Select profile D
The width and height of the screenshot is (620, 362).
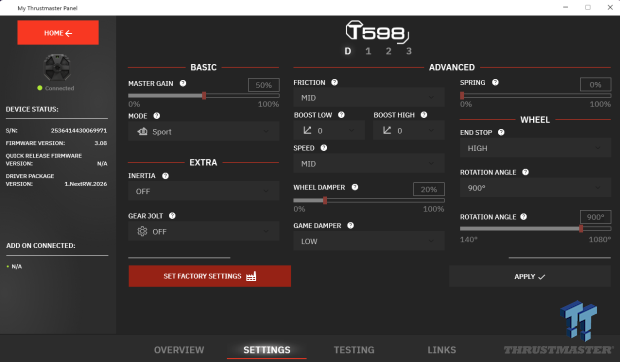(348, 51)
